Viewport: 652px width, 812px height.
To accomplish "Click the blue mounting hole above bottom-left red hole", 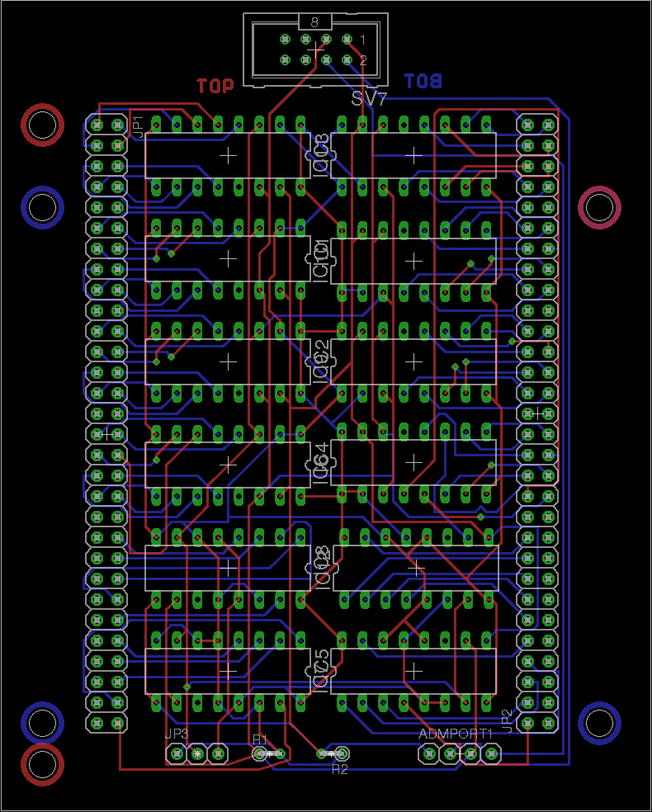I will (x=41, y=723).
